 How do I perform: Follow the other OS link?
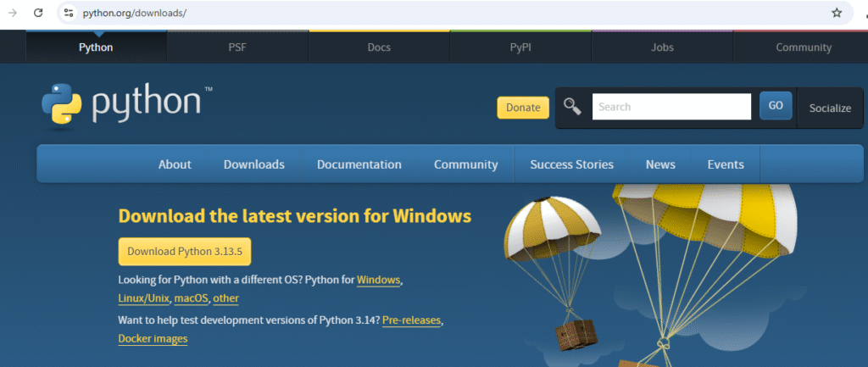225,298
